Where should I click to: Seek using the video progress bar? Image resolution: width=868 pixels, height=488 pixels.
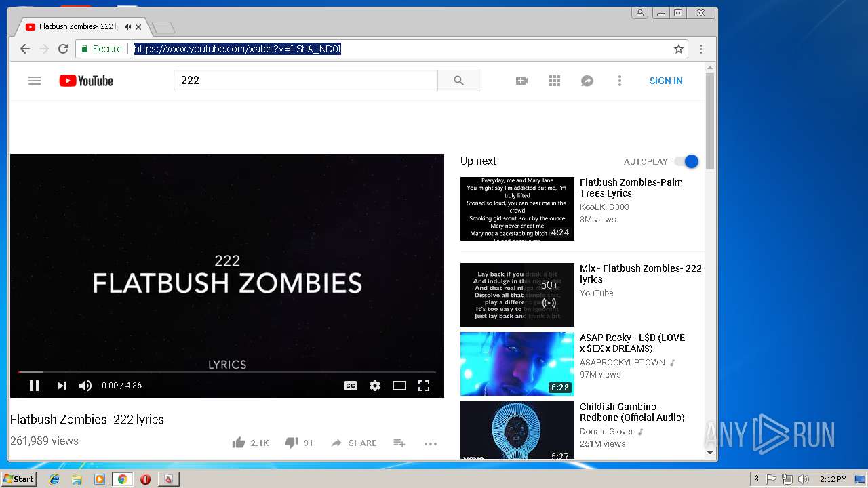point(227,372)
